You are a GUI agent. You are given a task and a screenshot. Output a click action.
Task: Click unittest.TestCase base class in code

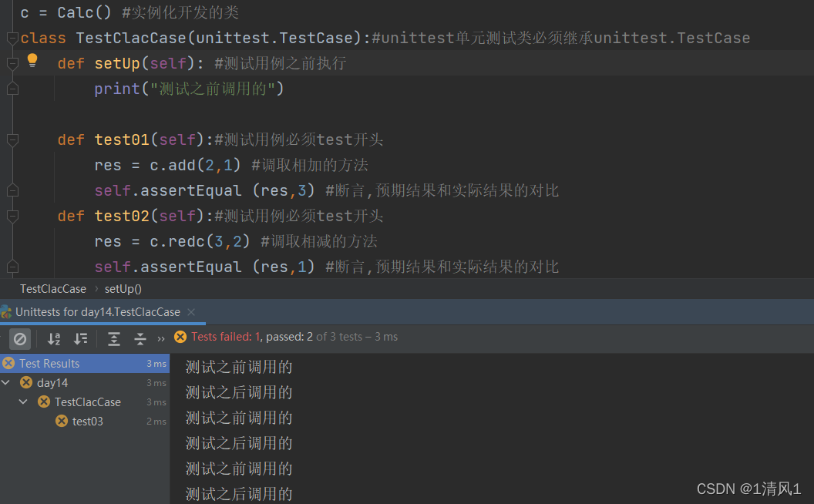(x=274, y=38)
